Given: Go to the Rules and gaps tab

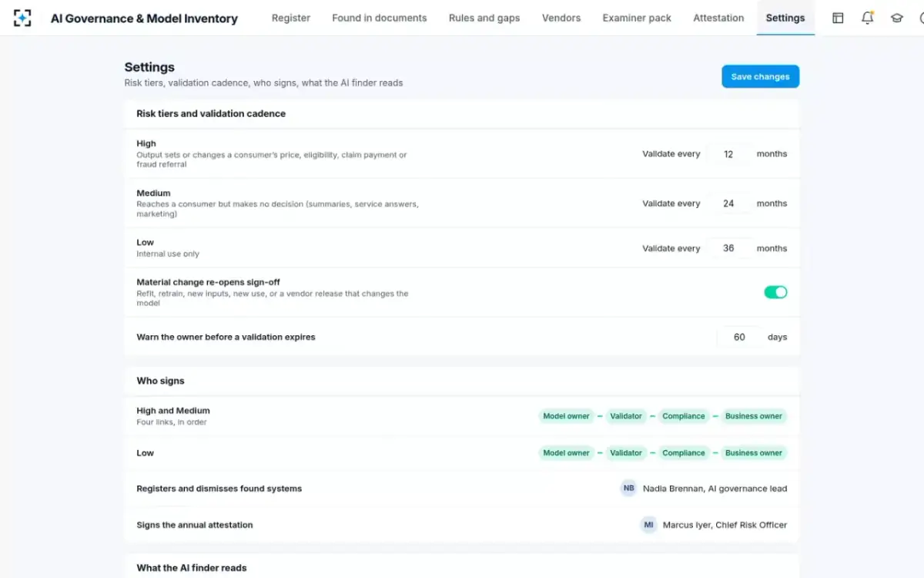Looking at the screenshot, I should click(x=484, y=18).
